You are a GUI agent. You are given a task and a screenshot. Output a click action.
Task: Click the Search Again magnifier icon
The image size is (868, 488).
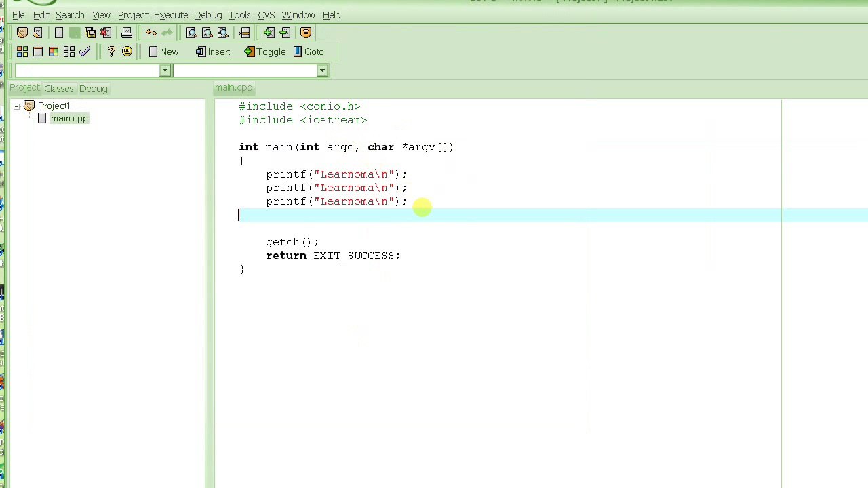[222, 33]
